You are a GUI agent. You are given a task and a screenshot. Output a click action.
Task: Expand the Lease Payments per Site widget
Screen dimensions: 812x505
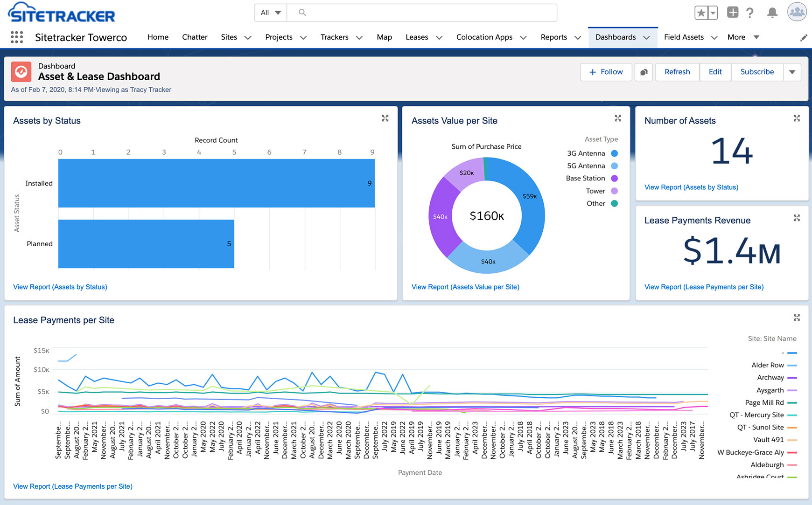[x=797, y=318]
